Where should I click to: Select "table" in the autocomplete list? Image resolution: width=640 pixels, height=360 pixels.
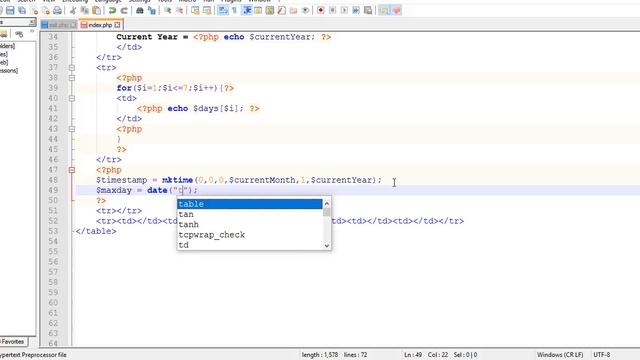pyautogui.click(x=250, y=204)
